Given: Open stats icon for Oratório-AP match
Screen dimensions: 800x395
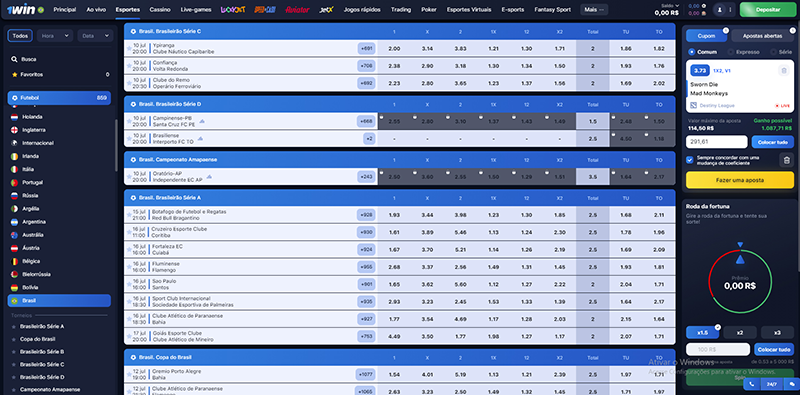Looking at the screenshot, I should (x=209, y=177).
